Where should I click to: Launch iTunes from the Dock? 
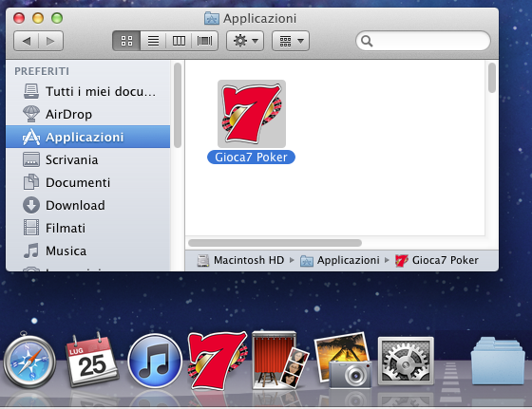[155, 361]
